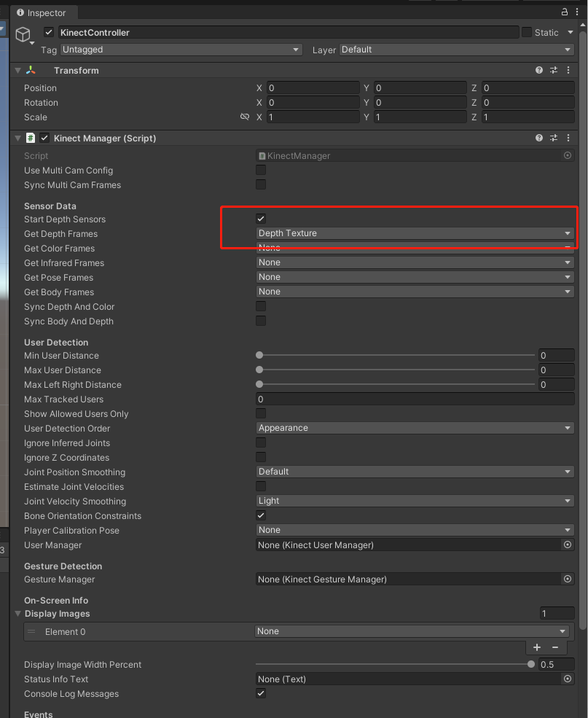Image resolution: width=588 pixels, height=718 pixels.
Task: Open Joint Velocity Smoothing dropdown
Action: point(415,501)
